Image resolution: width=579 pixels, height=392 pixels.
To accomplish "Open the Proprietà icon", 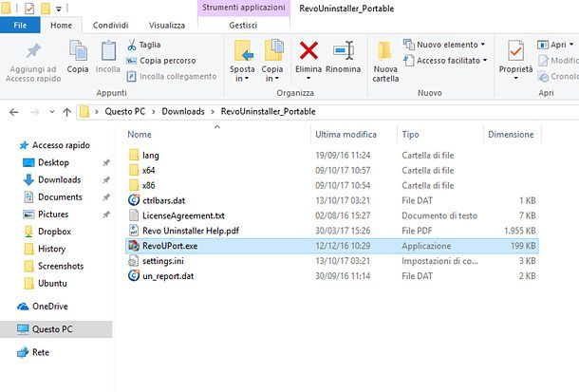I will (515, 50).
